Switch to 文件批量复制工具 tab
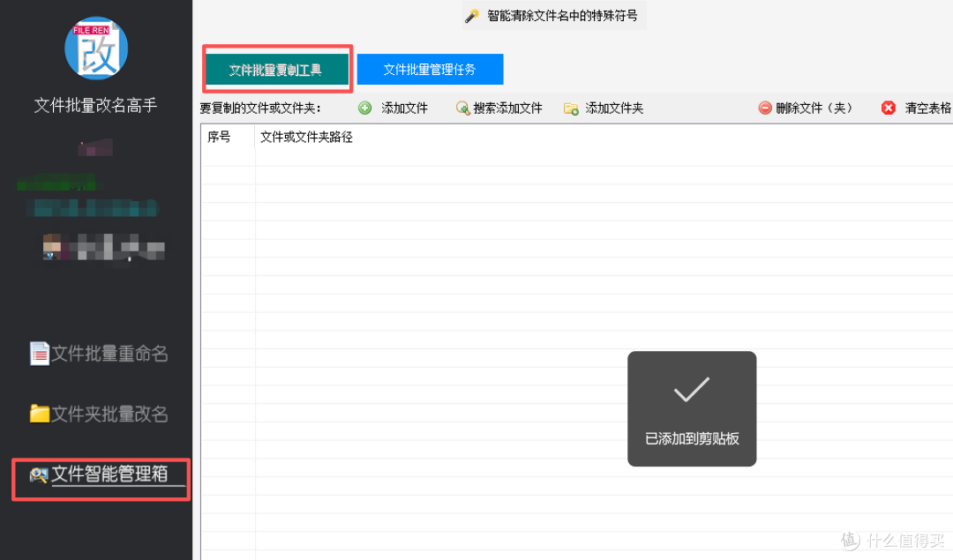953x560 pixels. 276,70
